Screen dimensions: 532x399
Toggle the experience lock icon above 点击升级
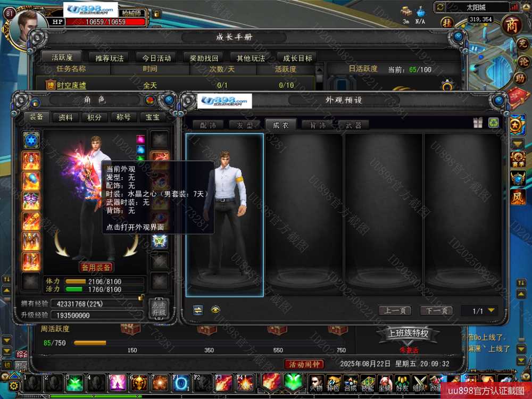point(140,297)
